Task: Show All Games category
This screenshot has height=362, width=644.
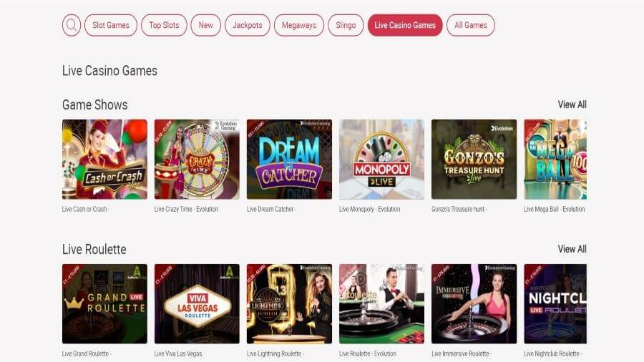Action: (x=471, y=25)
